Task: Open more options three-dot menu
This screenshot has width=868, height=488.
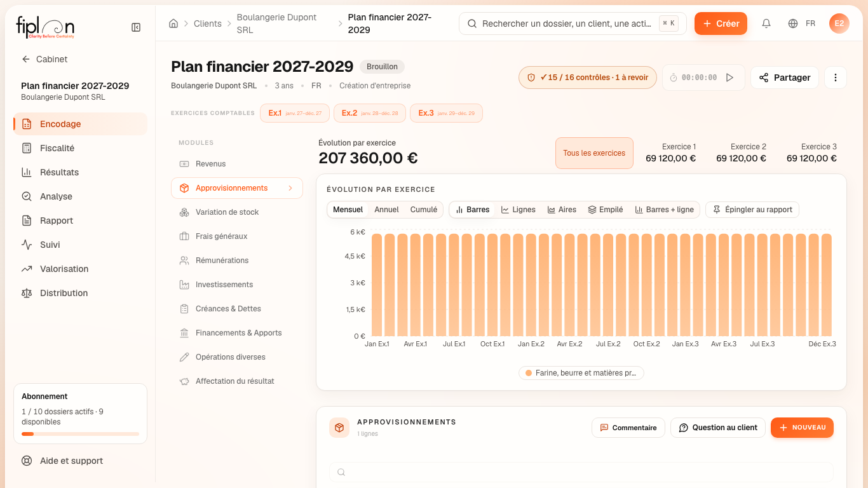Action: pos(836,78)
